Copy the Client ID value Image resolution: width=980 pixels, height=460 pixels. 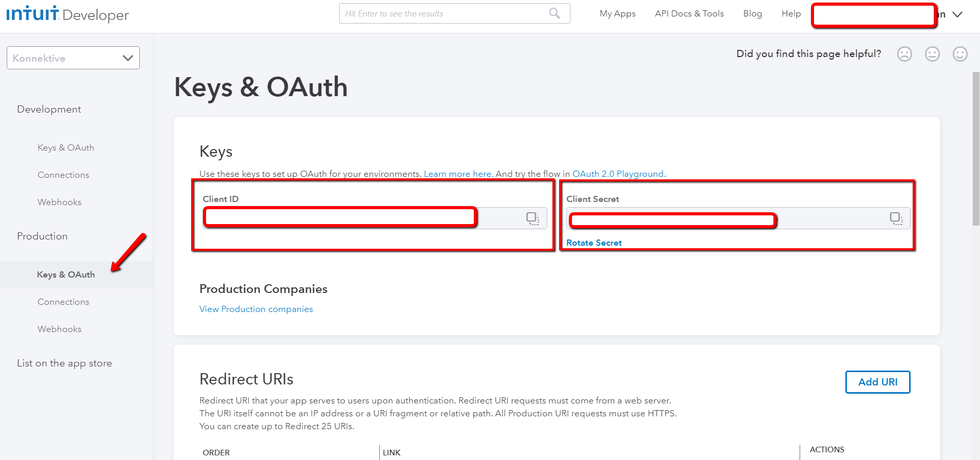click(532, 218)
